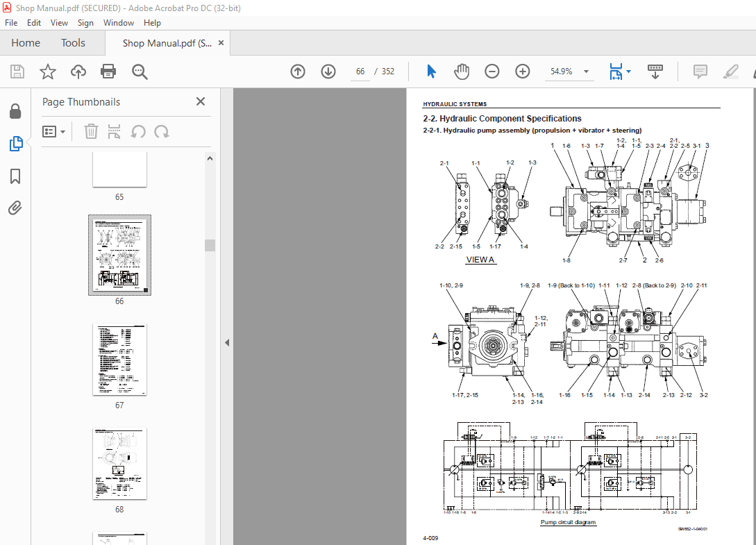Zoom out with minus icon

tap(492, 72)
